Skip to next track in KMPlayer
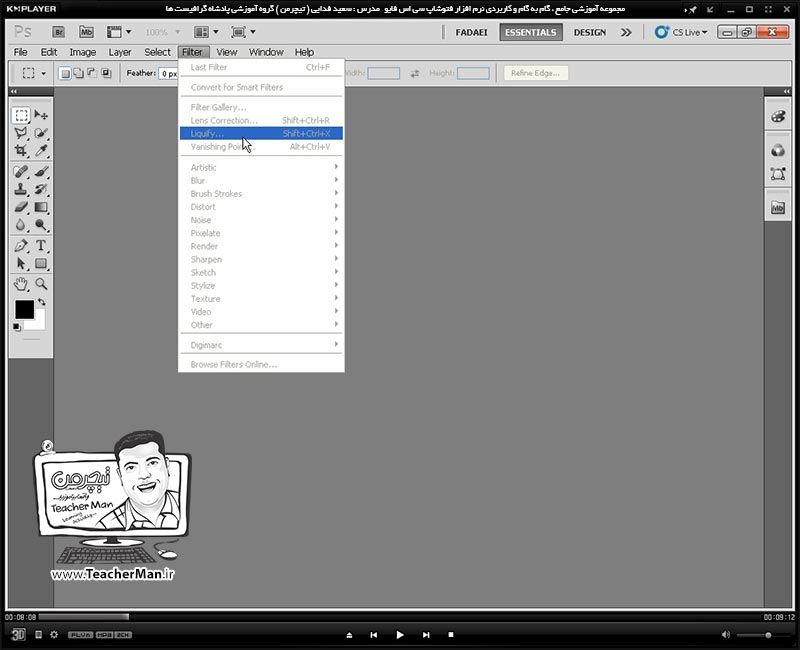800x650 pixels. point(426,635)
